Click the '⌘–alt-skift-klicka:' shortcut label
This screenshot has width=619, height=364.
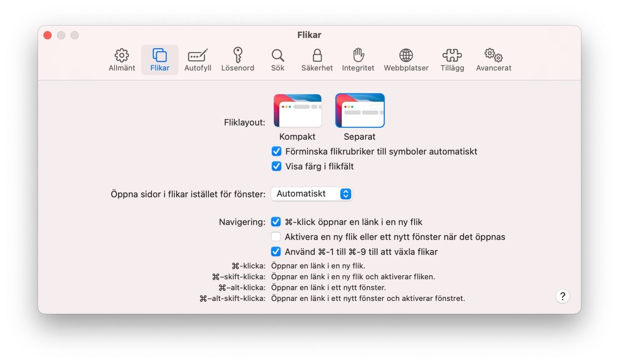pos(233,299)
